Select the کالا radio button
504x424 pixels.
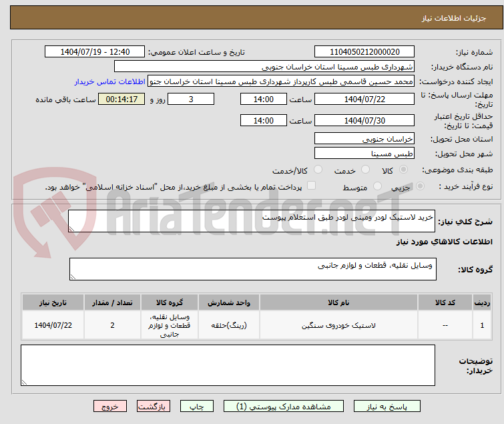[x=403, y=170]
